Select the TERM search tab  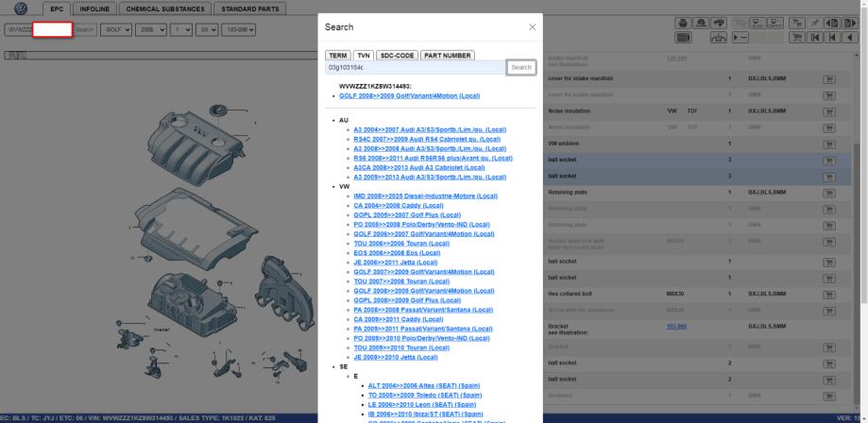pos(338,56)
